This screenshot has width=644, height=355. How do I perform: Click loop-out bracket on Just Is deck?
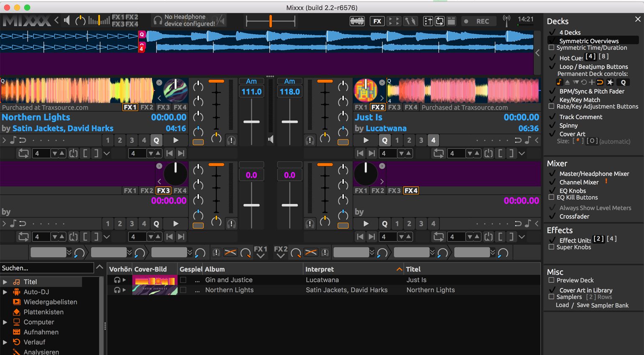pyautogui.click(x=511, y=153)
